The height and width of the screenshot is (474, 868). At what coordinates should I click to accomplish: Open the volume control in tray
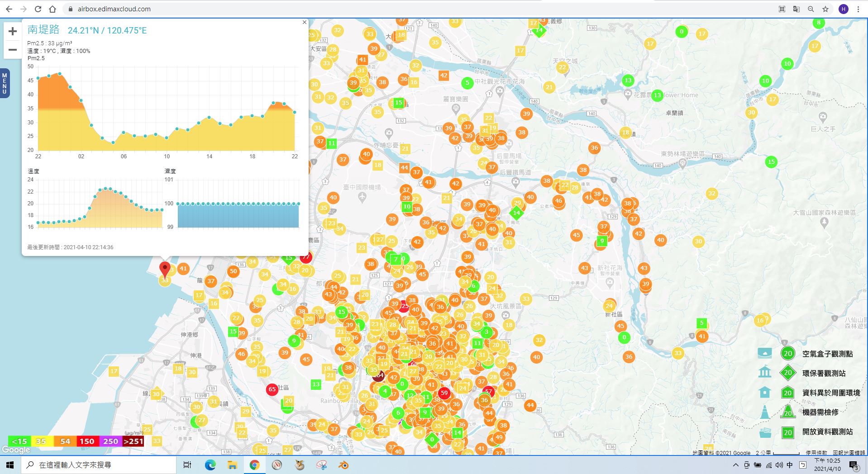[779, 465]
